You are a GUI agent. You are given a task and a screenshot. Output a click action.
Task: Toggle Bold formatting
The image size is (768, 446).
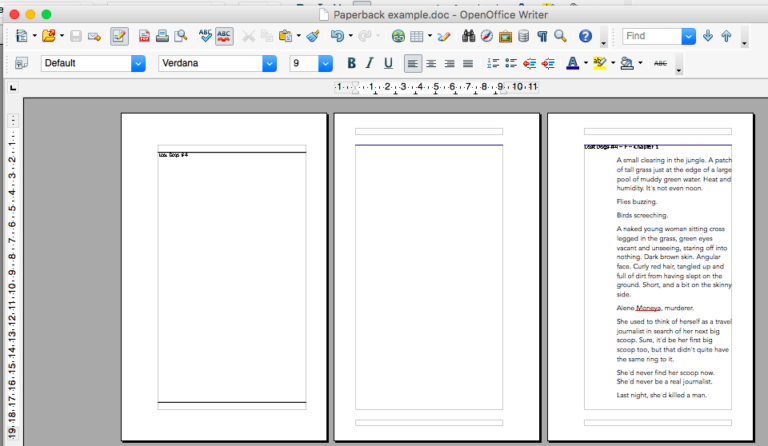[x=351, y=64]
